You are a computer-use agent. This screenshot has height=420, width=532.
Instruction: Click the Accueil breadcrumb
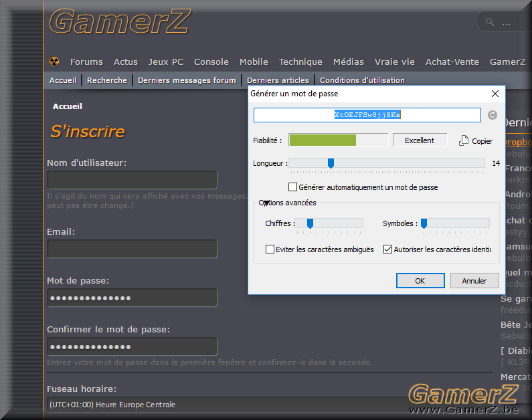pyautogui.click(x=68, y=106)
